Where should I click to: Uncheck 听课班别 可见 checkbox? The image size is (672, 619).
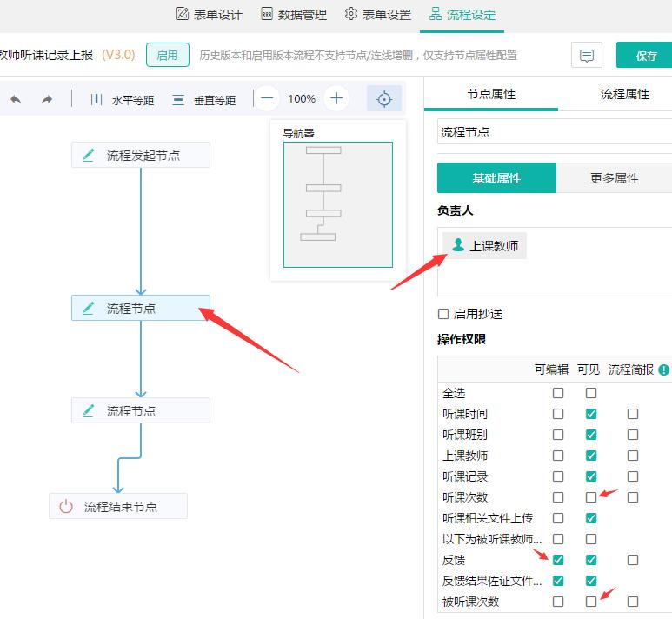click(x=591, y=435)
